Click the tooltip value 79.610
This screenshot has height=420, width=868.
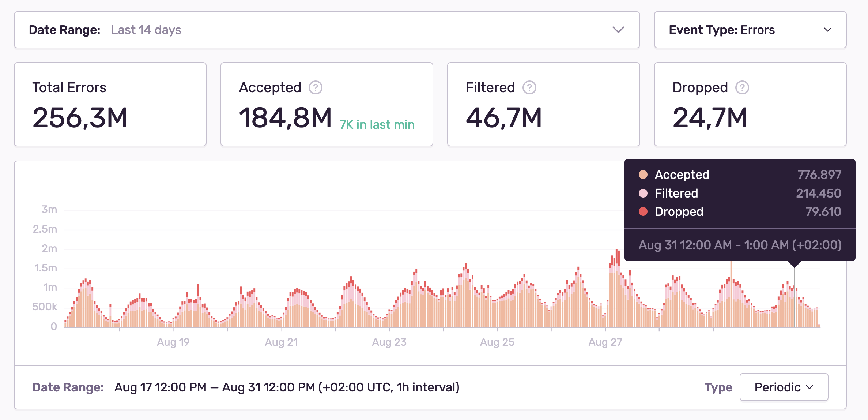click(823, 211)
